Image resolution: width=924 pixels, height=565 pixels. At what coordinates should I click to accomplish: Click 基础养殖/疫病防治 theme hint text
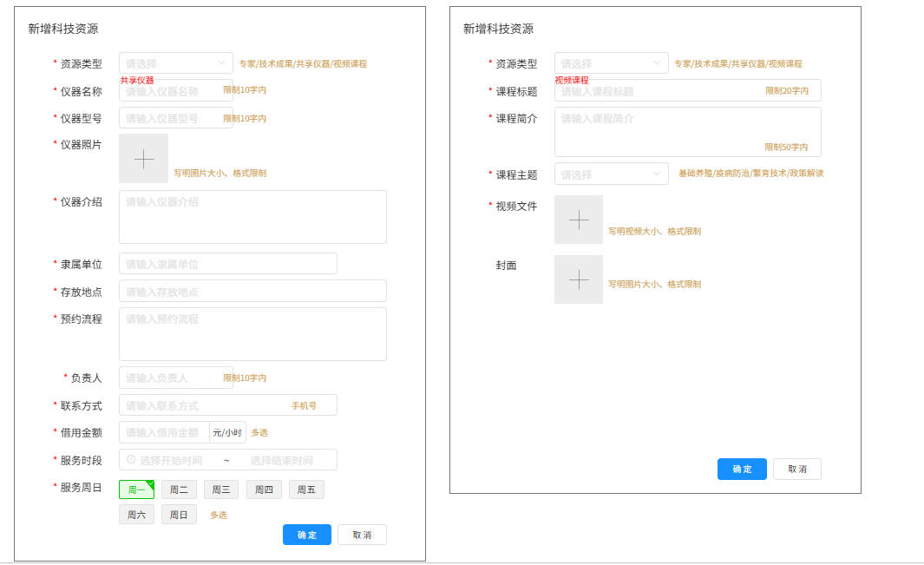(750, 174)
